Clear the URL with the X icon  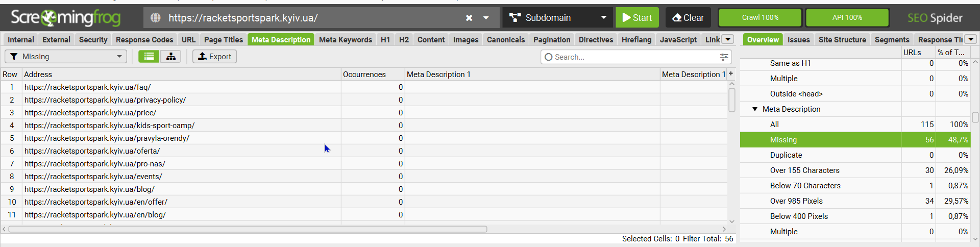click(x=469, y=18)
